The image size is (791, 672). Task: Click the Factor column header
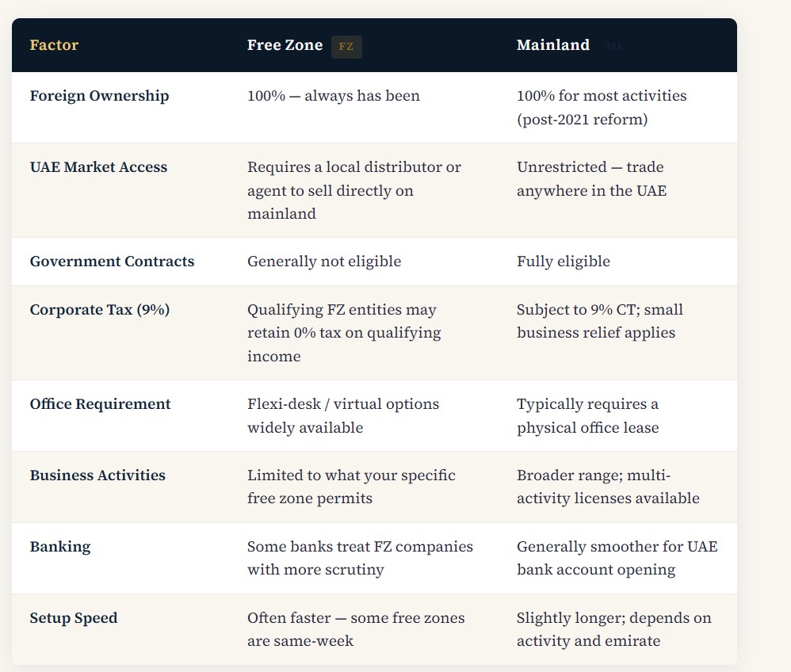click(54, 45)
